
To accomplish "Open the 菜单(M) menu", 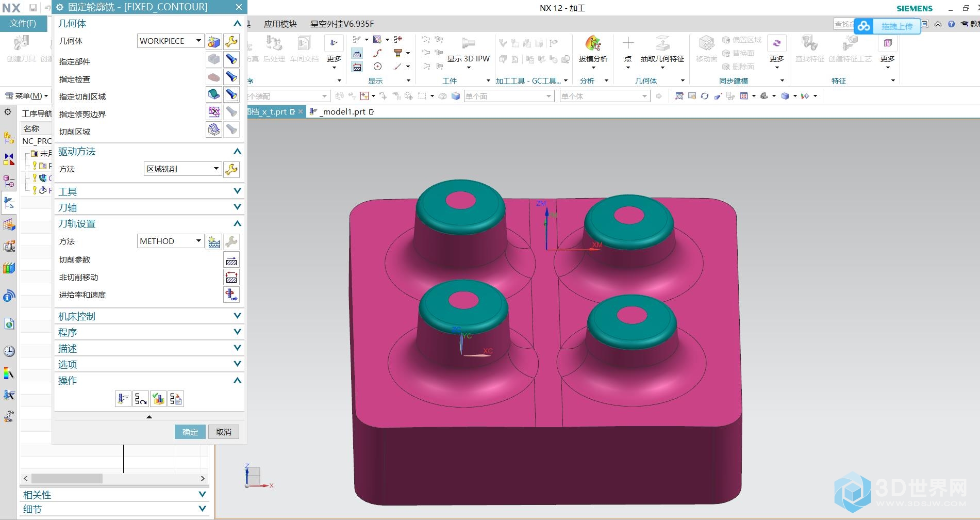I will pyautogui.click(x=26, y=96).
